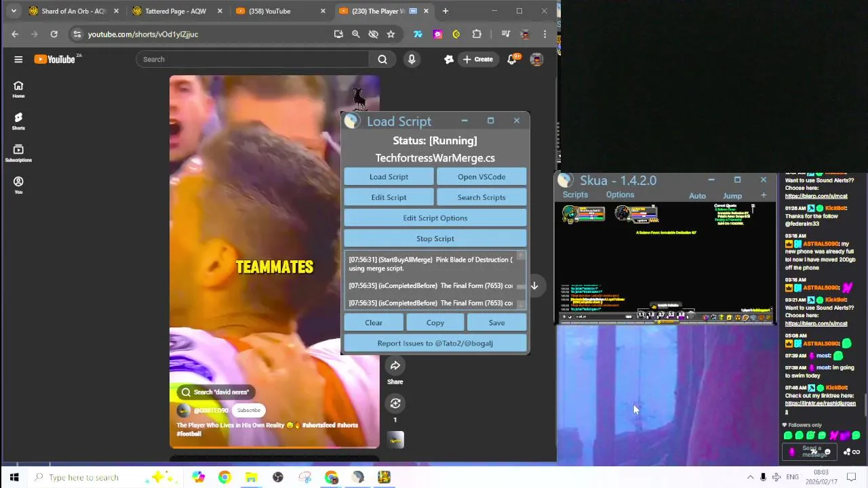Share the Short via Share icon
This screenshot has height=488, width=868.
click(395, 366)
